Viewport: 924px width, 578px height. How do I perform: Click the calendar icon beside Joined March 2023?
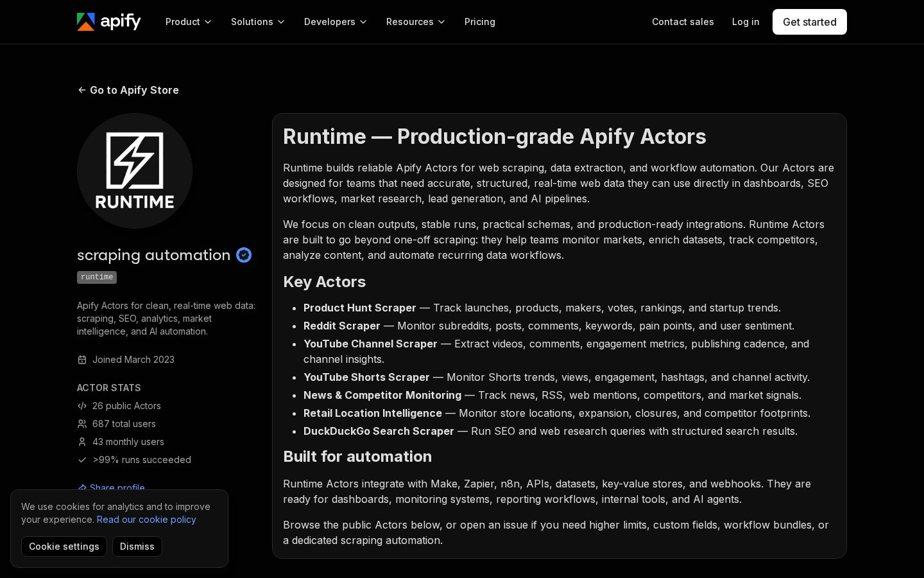(x=82, y=360)
